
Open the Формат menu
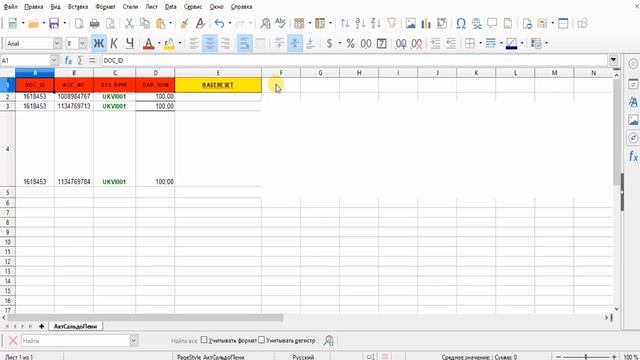105,7
